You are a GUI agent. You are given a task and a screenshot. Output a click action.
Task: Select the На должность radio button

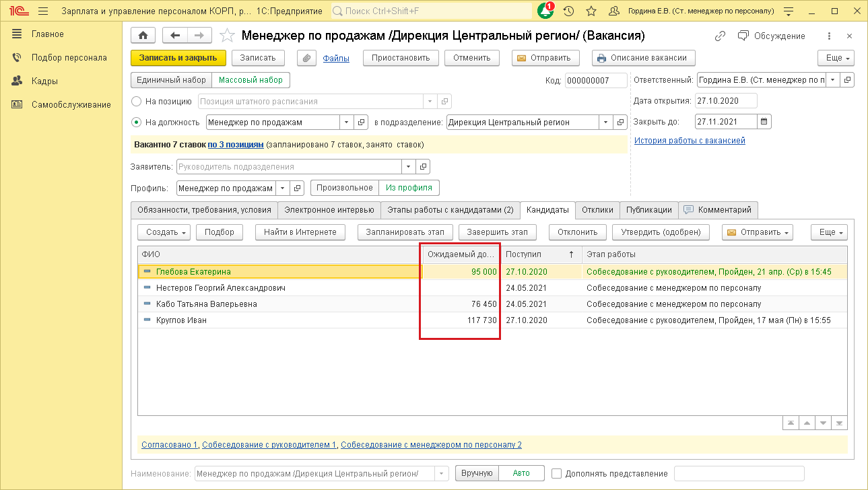136,123
